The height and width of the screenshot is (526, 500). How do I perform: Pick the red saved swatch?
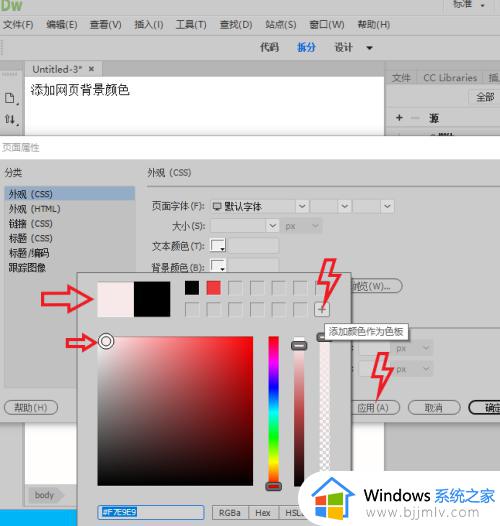coord(213,288)
